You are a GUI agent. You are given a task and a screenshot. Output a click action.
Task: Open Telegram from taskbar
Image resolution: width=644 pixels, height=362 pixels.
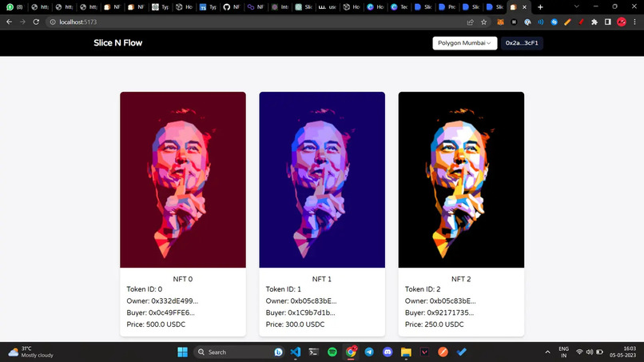[x=369, y=352]
